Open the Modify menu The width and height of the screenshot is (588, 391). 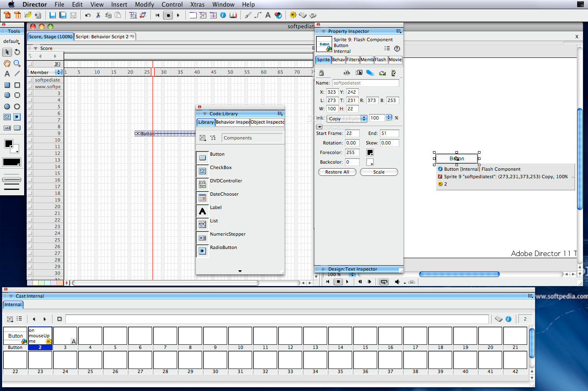[x=144, y=5]
